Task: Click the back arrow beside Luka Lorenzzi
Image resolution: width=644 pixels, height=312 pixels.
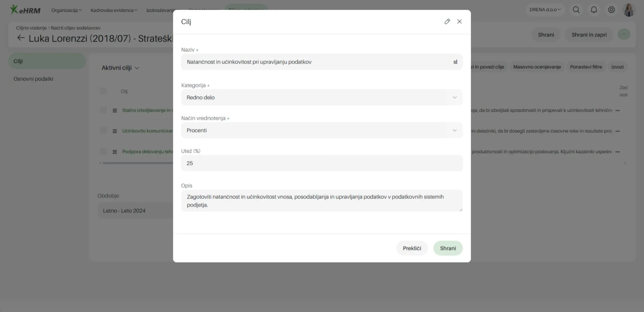Action: point(21,38)
